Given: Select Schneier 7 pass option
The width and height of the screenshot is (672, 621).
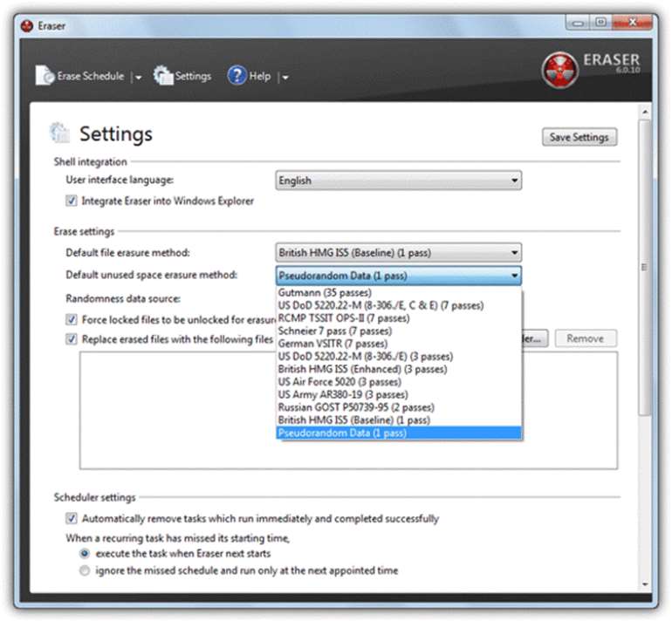Looking at the screenshot, I should pos(399,331).
